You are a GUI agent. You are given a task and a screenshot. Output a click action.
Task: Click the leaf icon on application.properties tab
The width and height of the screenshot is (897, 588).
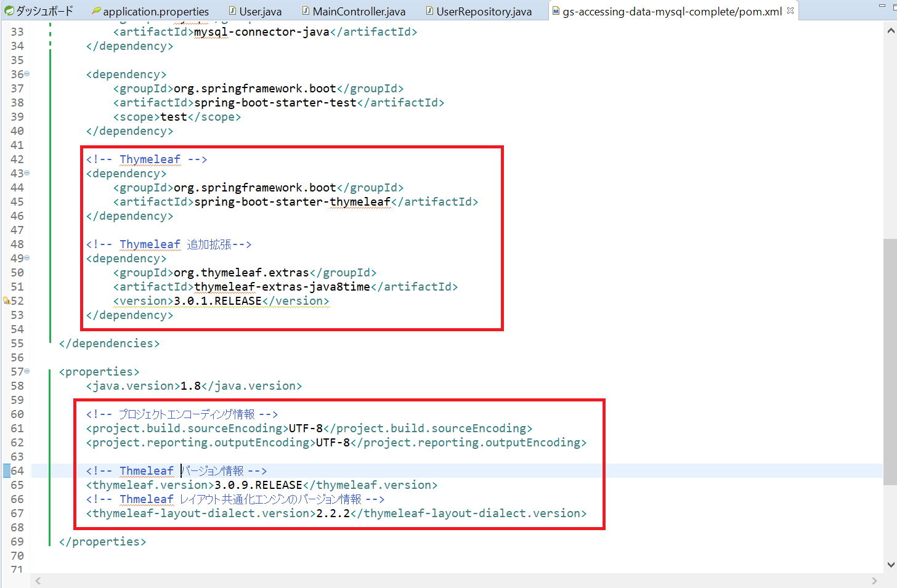point(96,11)
